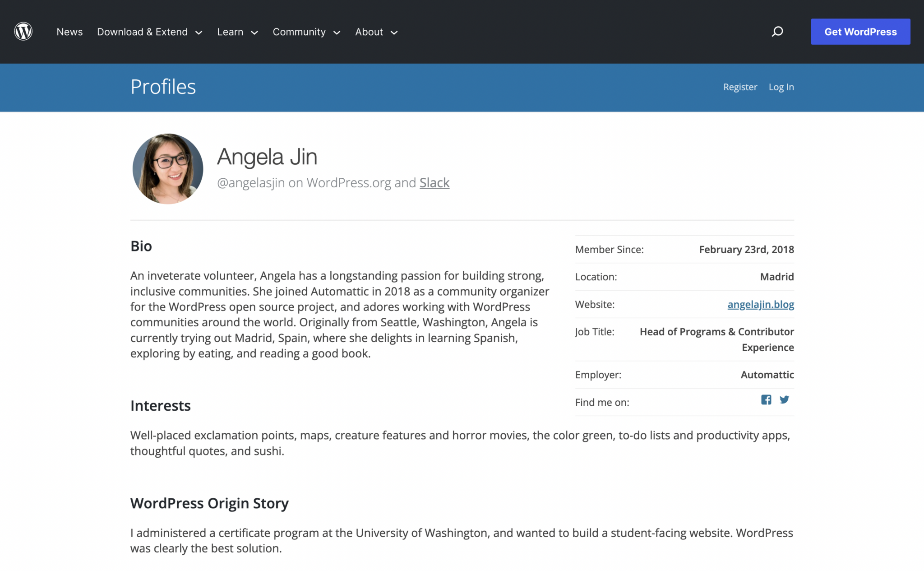This screenshot has width=924, height=571.
Task: Click the Employer label
Action: pyautogui.click(x=598, y=375)
